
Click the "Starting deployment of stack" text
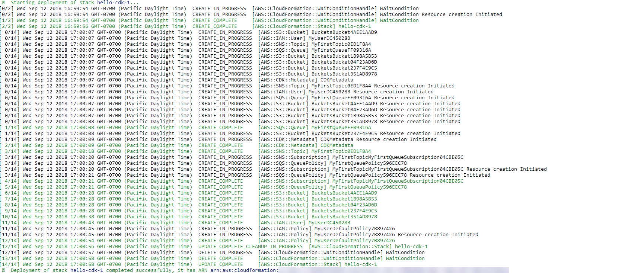coord(52,3)
